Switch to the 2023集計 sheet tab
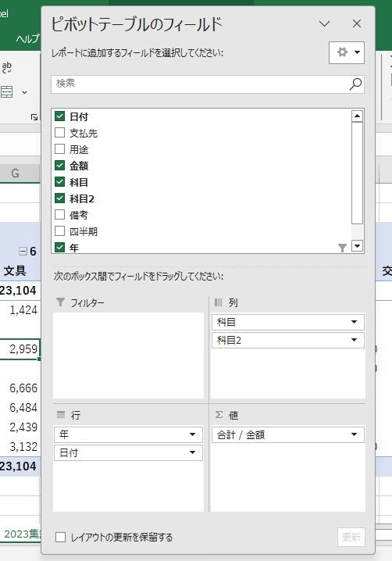This screenshot has height=561, width=392. tap(22, 534)
